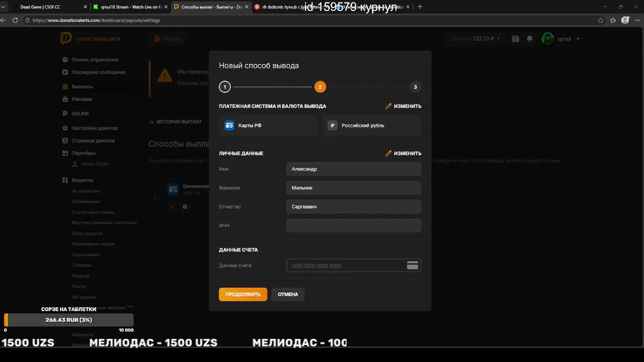Focus the empty ИНН input field
Viewport: 644px width, 362px height.
pos(354,225)
